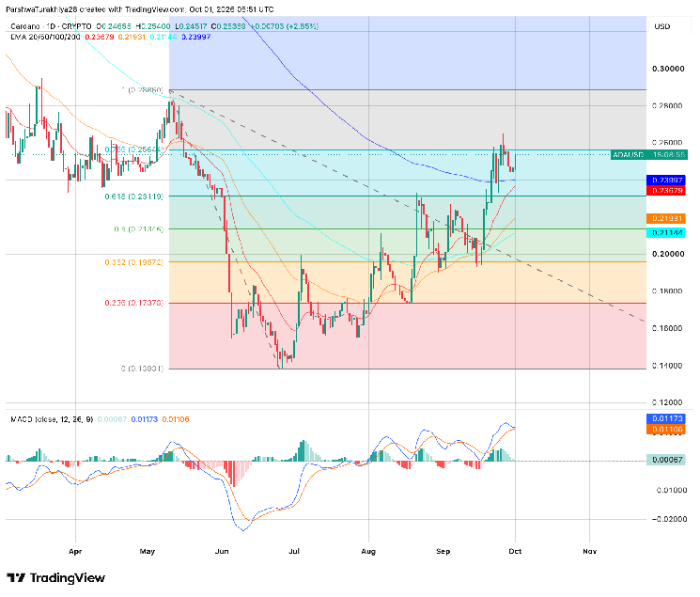Click the blue EMA legend value 0.23997

click(x=196, y=37)
